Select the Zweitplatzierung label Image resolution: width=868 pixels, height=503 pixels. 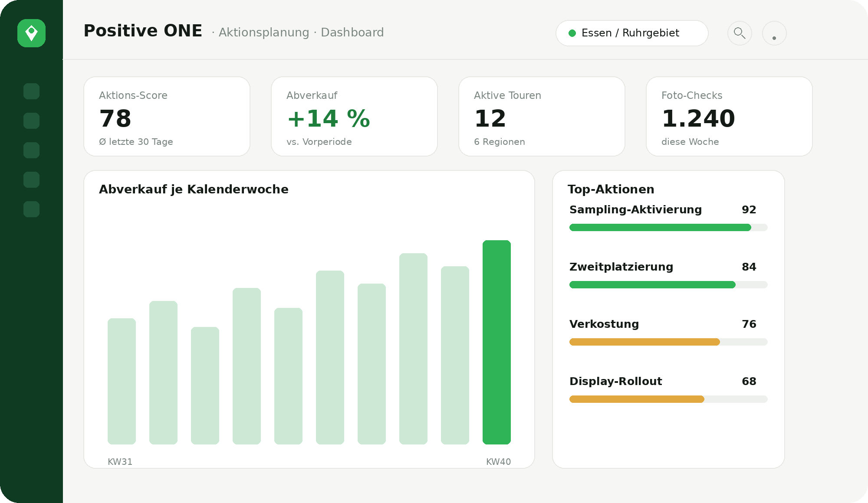[x=621, y=267]
